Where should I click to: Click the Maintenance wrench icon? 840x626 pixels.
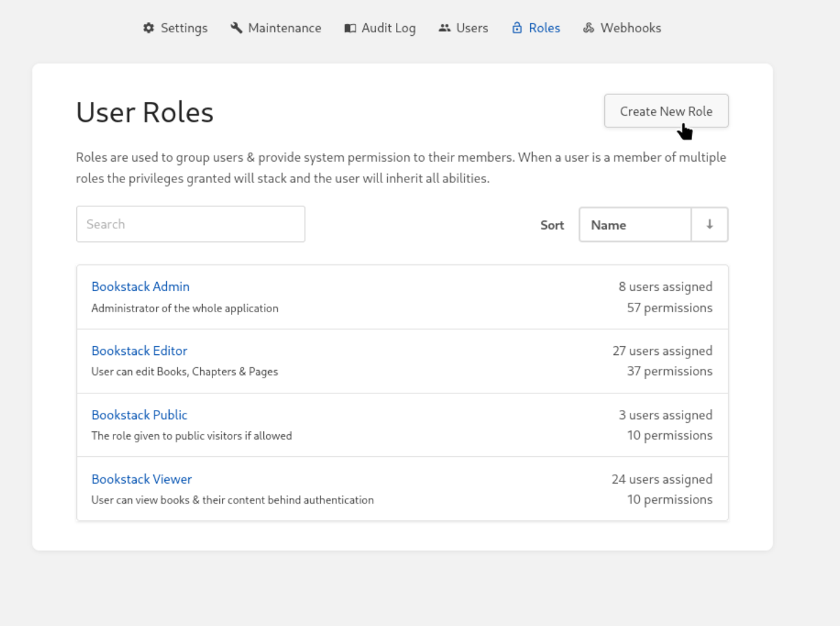pyautogui.click(x=236, y=28)
